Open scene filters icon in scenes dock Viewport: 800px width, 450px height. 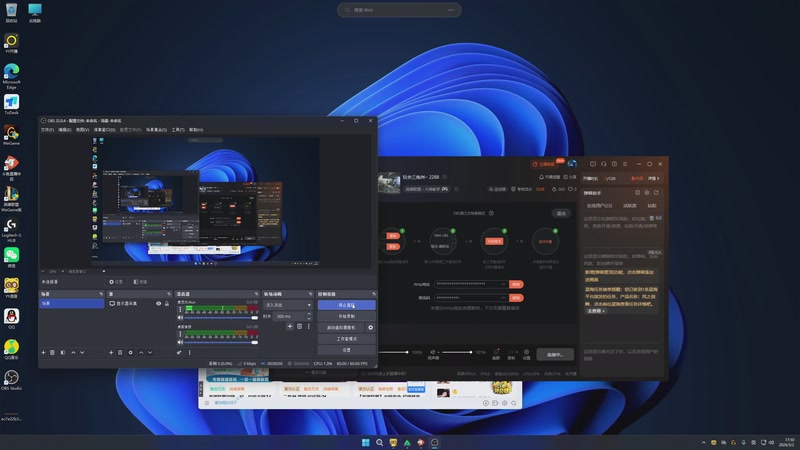tap(63, 353)
